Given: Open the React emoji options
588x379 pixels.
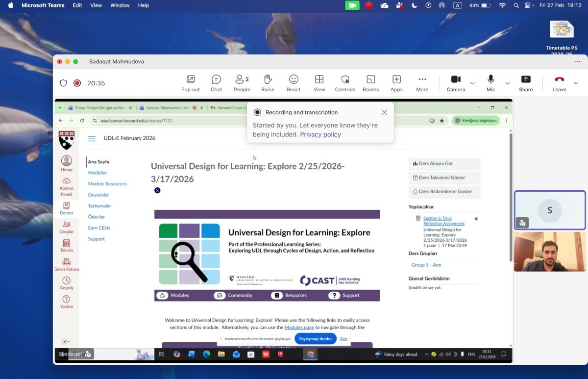Looking at the screenshot, I should [294, 83].
